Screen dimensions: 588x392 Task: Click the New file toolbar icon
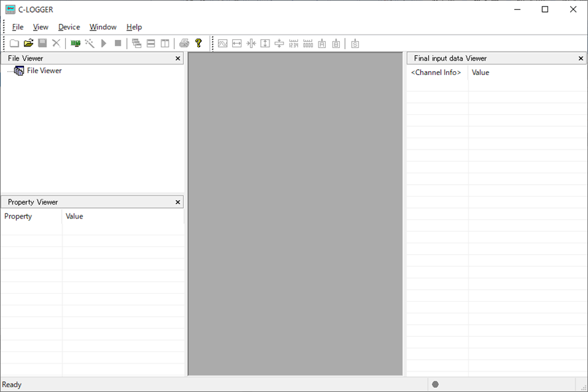point(14,43)
